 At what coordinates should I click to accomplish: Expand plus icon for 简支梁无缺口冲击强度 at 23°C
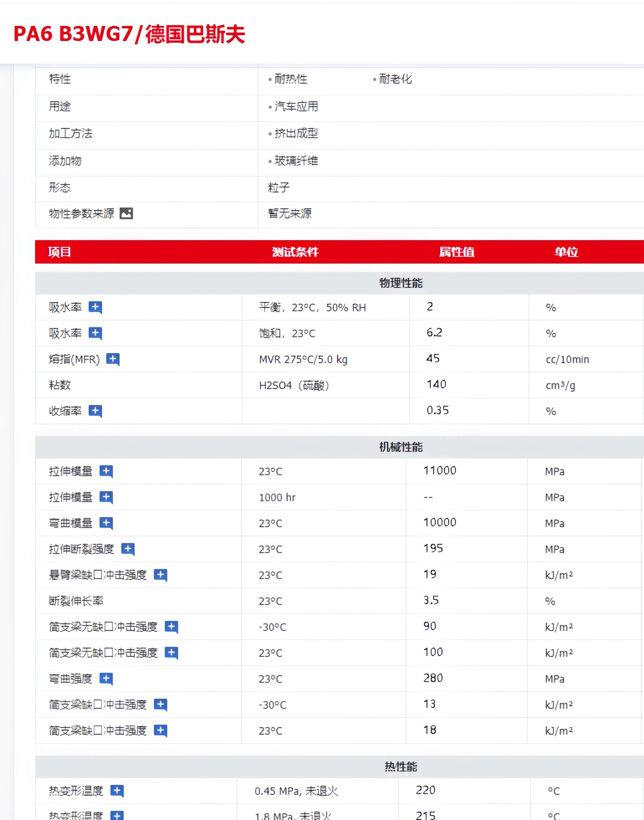pyautogui.click(x=171, y=653)
